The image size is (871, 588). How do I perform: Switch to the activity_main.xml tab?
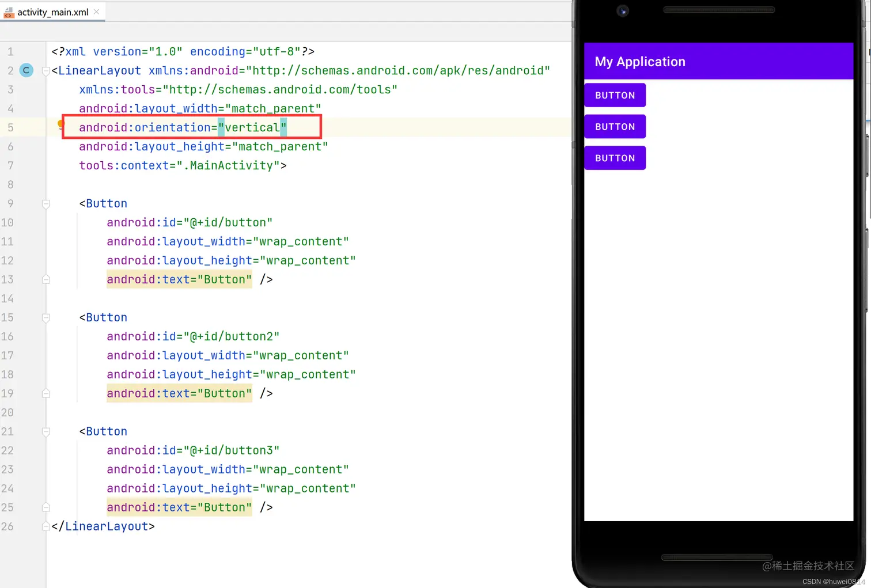pos(52,11)
